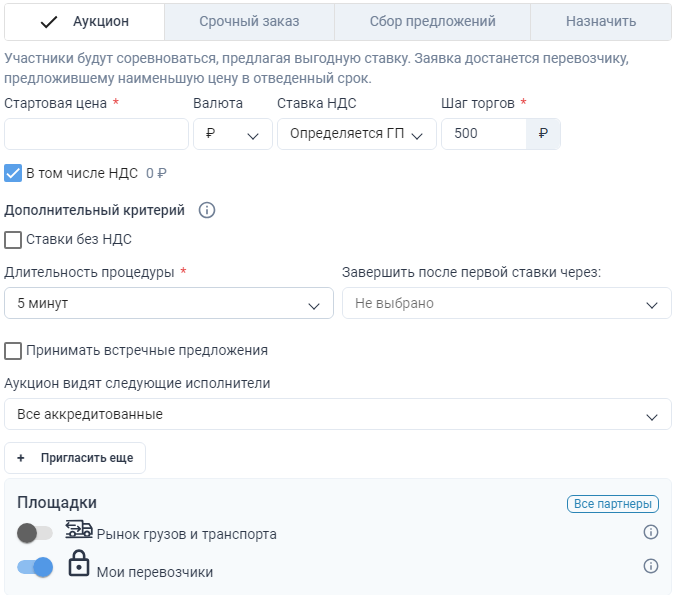Click the Длительность процедуры label
Screen dimensions: 673x595
(x=89, y=273)
